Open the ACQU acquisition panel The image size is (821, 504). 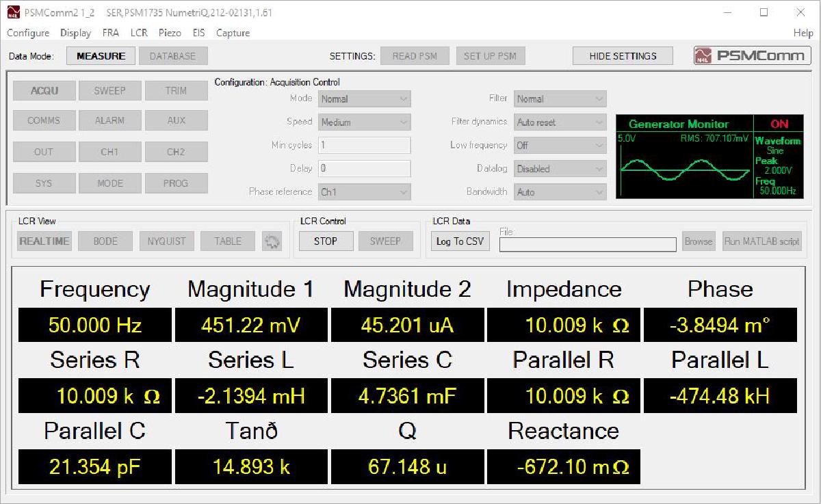[44, 90]
